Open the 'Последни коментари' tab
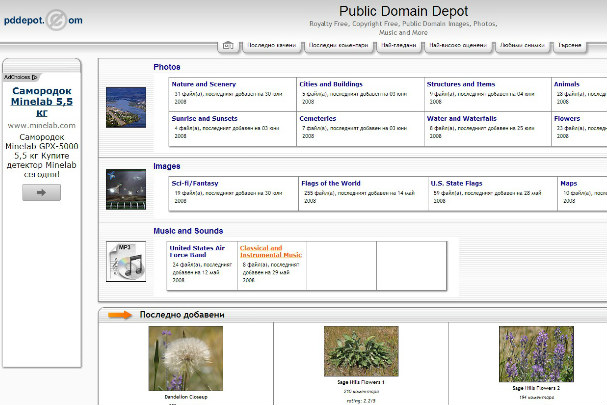This screenshot has height=405, width=607. tap(338, 45)
